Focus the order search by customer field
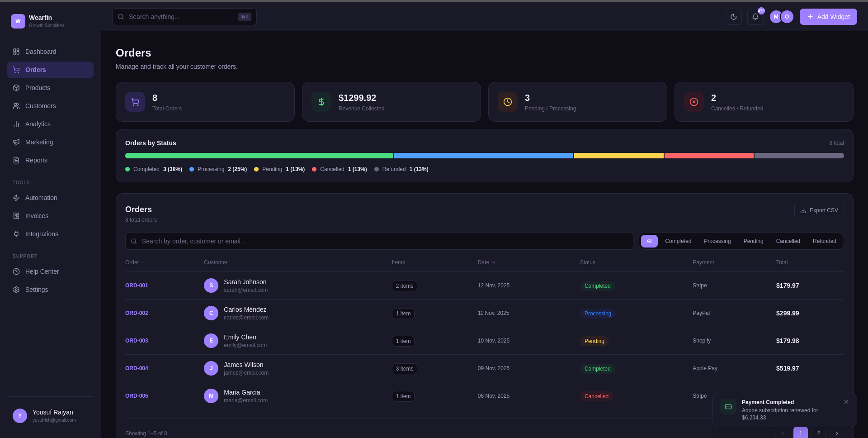This screenshot has height=438, width=868. (379, 241)
